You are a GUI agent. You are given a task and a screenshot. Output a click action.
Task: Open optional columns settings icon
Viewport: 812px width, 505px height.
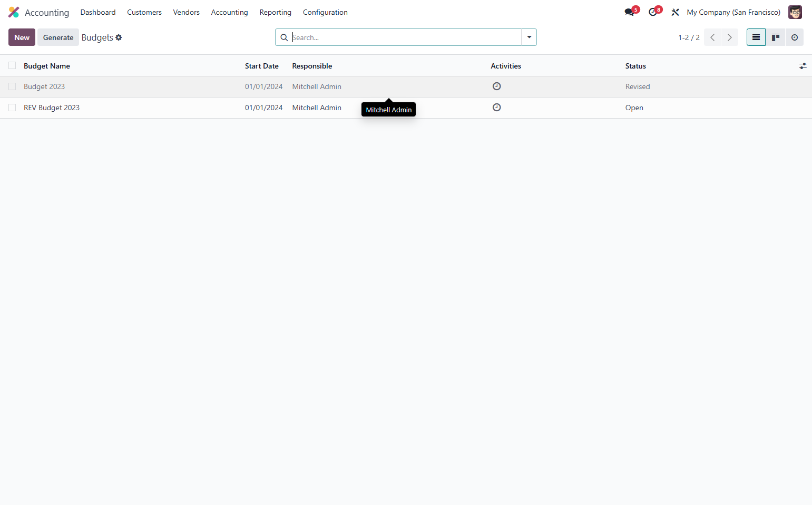tap(803, 66)
